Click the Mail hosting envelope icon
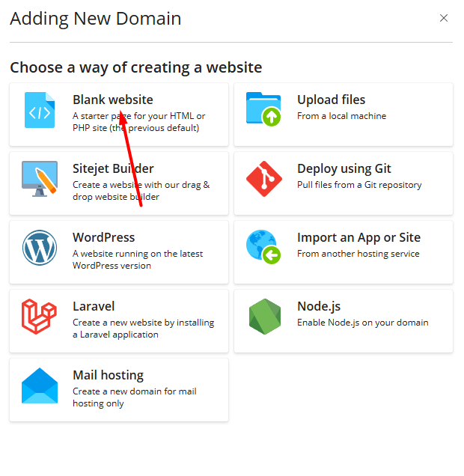The width and height of the screenshot is (464, 476). tap(40, 385)
